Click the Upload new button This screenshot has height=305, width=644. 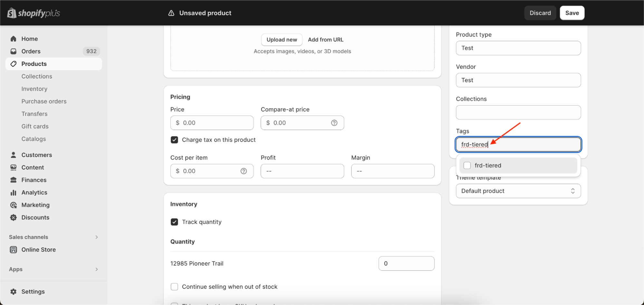pos(282,40)
